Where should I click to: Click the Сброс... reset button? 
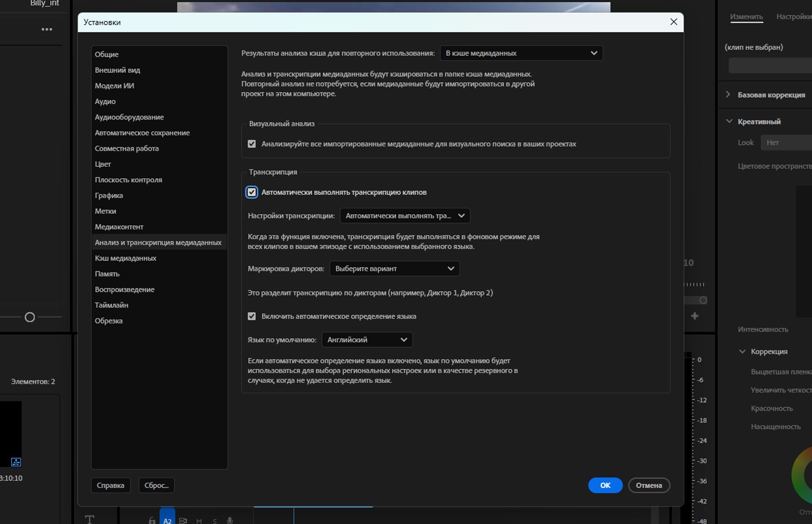click(156, 485)
